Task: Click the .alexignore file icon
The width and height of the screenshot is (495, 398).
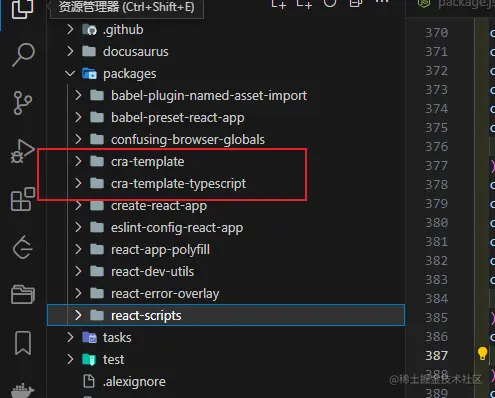Action: [89, 381]
